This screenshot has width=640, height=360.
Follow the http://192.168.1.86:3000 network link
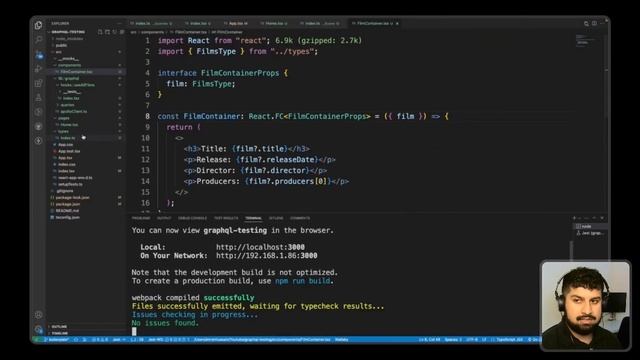pos(267,256)
